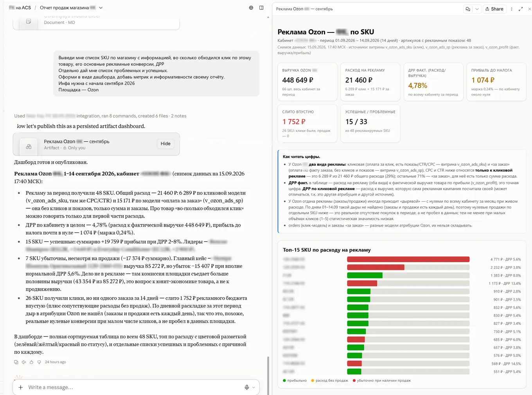Click the 'Расход на рекламу' 21 460 ₽ card
Viewport: 532px width, 395px height.
click(x=370, y=82)
